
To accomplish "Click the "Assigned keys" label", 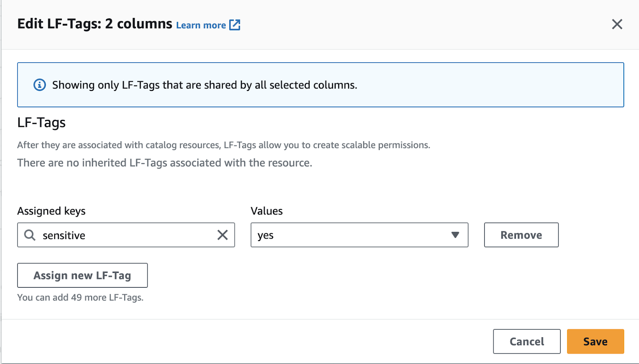I will (52, 211).
